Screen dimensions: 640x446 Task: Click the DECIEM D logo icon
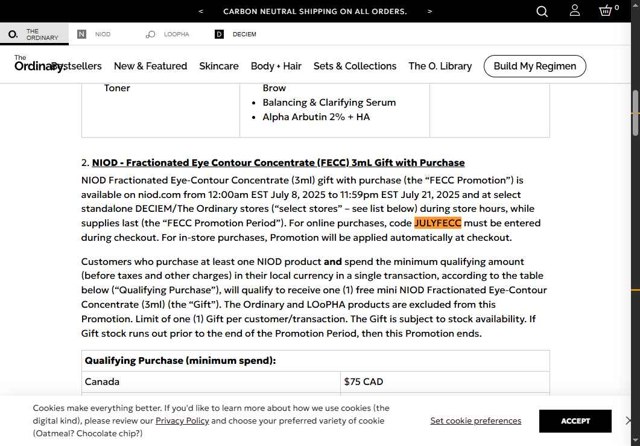tap(219, 34)
